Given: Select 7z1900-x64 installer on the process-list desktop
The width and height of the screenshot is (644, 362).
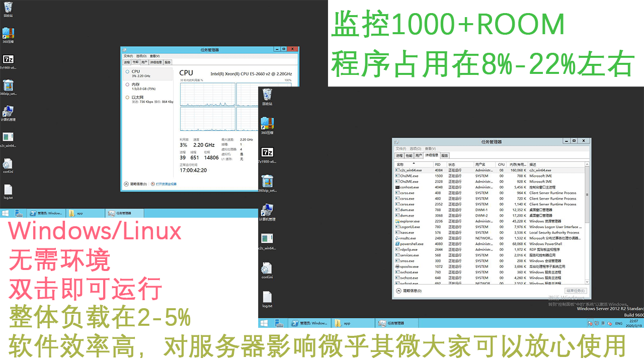Looking at the screenshot, I should [267, 155].
